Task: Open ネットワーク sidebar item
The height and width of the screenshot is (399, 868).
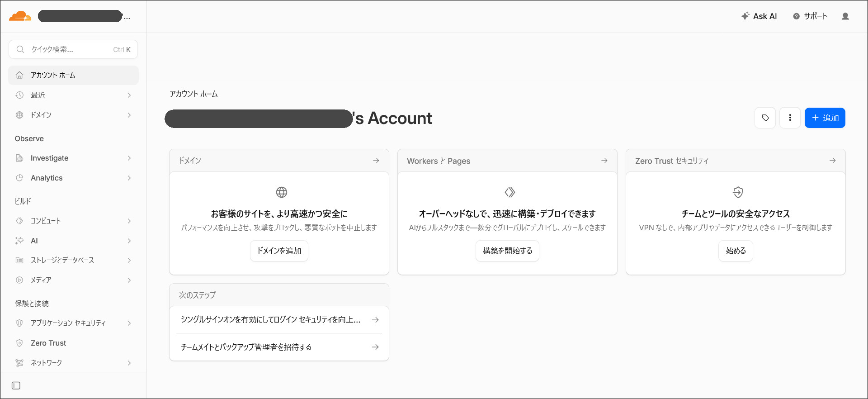Action: coord(73,363)
